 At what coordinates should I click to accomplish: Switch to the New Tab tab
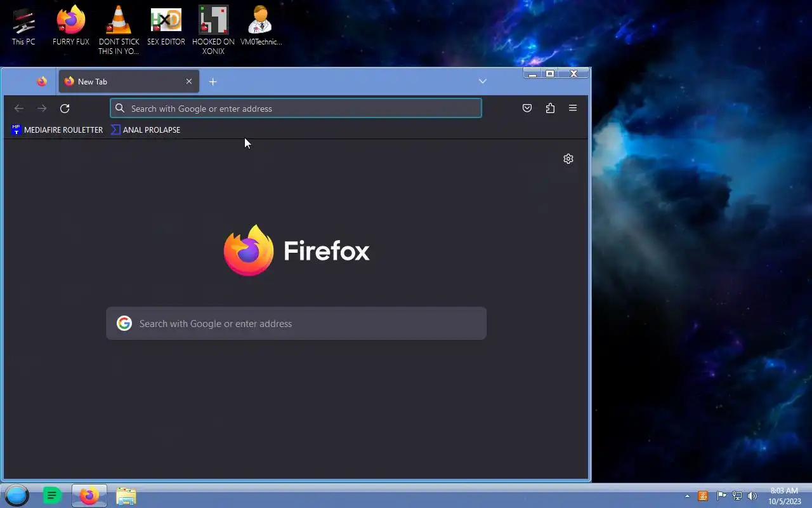pos(129,81)
